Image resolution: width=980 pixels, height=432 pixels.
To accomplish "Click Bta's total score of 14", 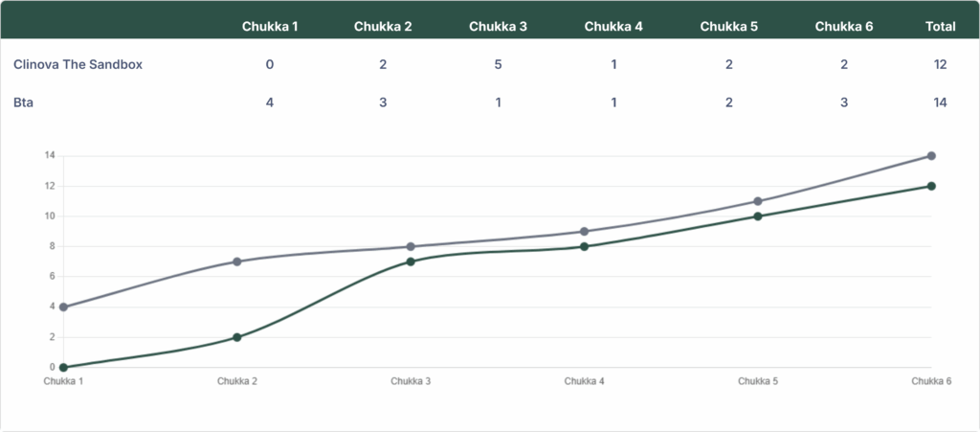I will pos(939,102).
